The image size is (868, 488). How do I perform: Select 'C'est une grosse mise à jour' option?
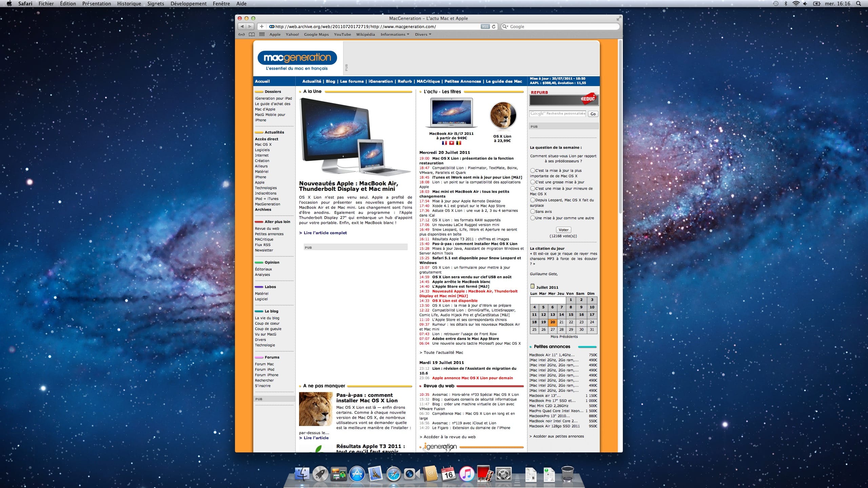tap(533, 182)
